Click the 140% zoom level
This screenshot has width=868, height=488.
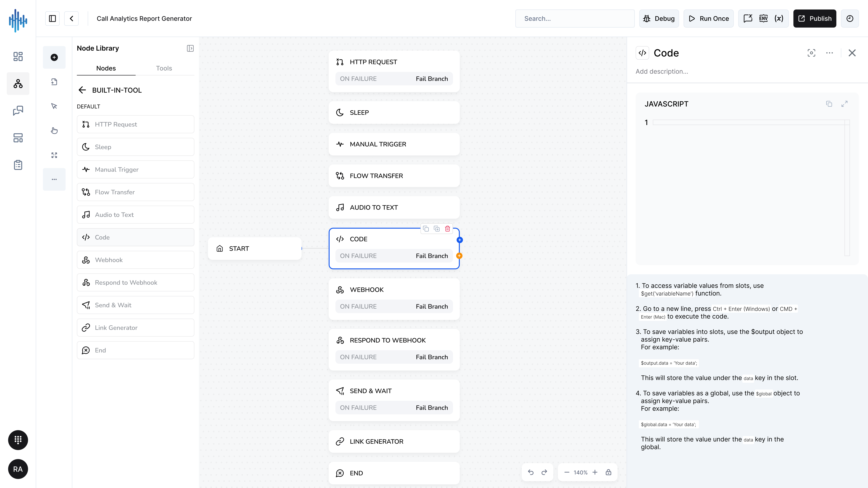coord(581,472)
